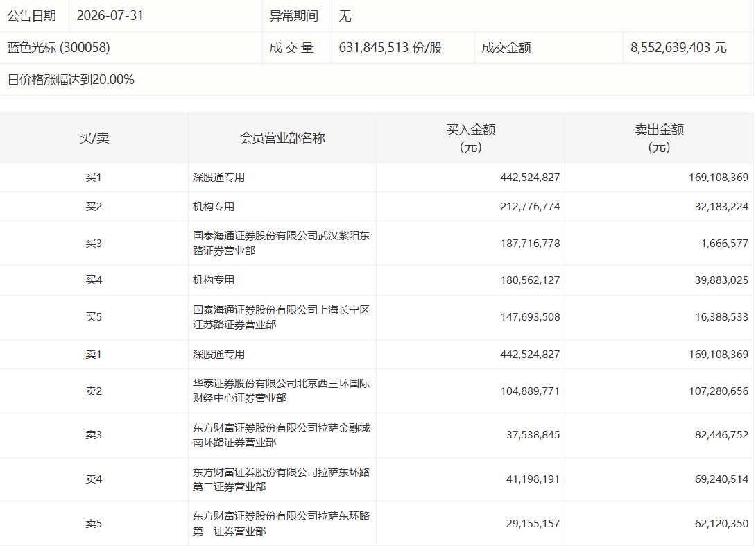756x546 pixels.
Task: Select turnover value 8,552,639,403 元
Action: pyautogui.click(x=678, y=47)
